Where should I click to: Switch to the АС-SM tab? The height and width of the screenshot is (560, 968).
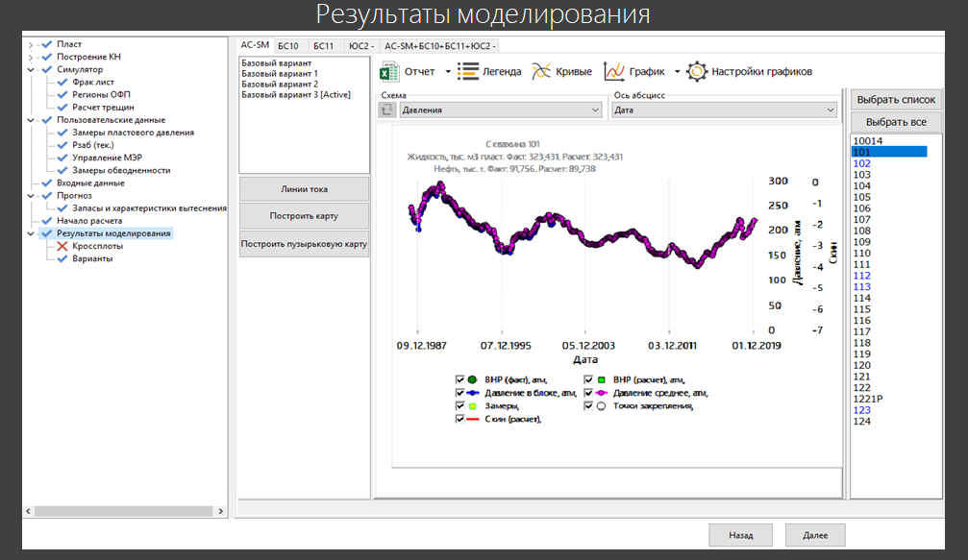click(x=255, y=45)
